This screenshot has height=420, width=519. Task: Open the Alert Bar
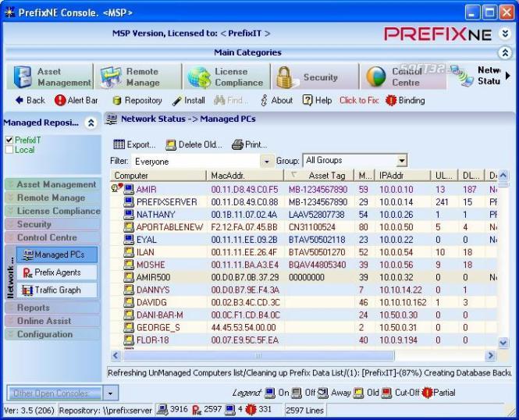[76, 100]
